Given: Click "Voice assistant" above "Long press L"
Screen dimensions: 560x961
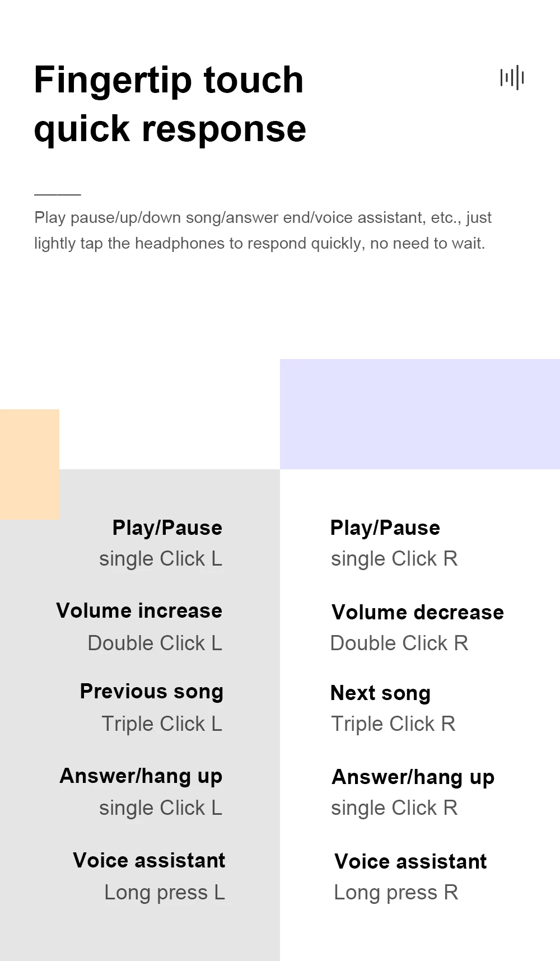Looking at the screenshot, I should [x=149, y=860].
